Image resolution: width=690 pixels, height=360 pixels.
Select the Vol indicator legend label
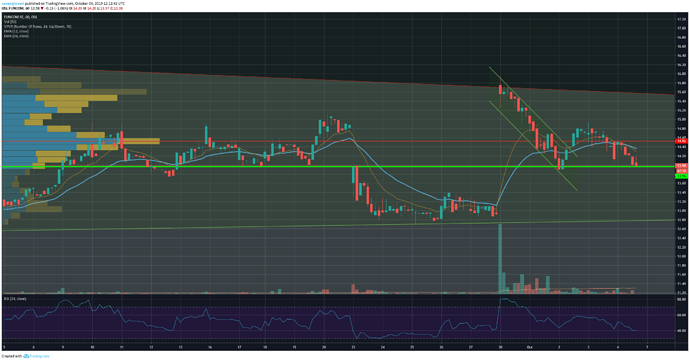(10, 22)
